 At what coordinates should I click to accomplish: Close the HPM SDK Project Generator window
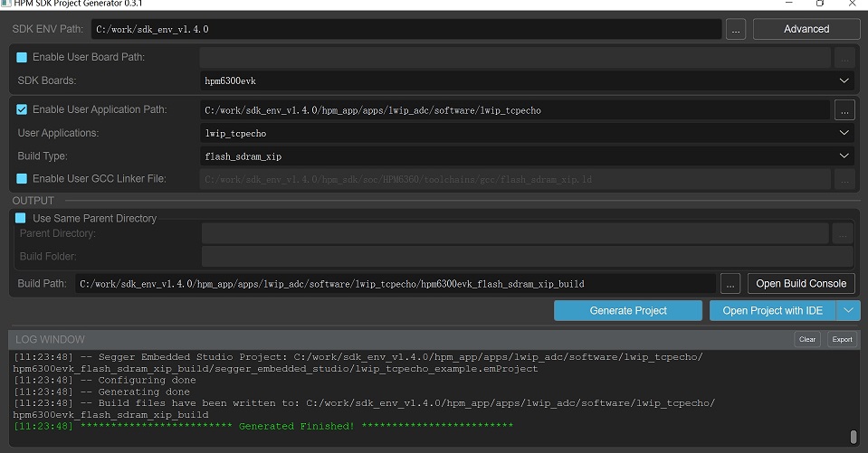coord(852,4)
